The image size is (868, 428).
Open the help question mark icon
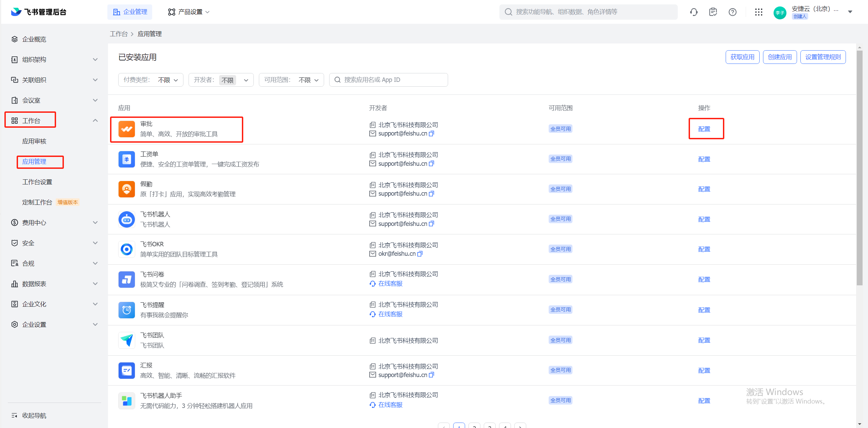click(x=732, y=12)
